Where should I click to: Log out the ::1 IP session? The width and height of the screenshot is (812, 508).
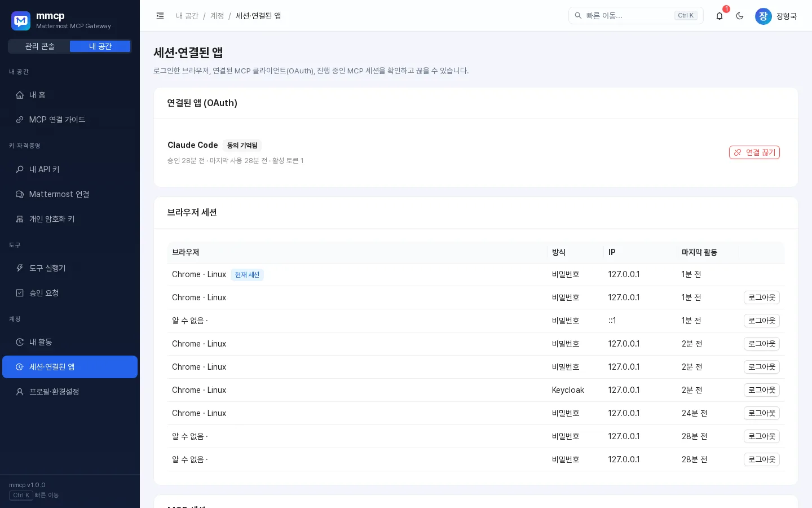(x=762, y=321)
